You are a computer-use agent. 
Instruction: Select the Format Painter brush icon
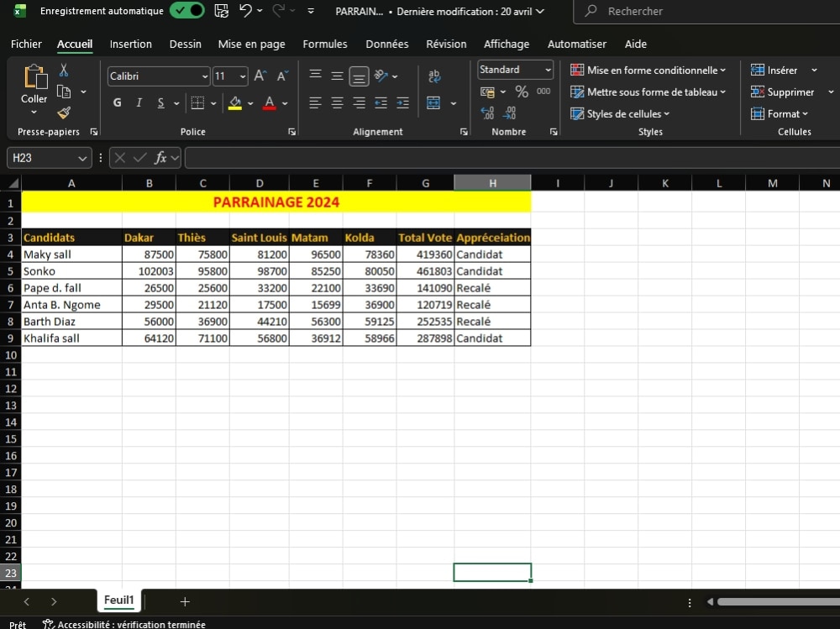(64, 113)
